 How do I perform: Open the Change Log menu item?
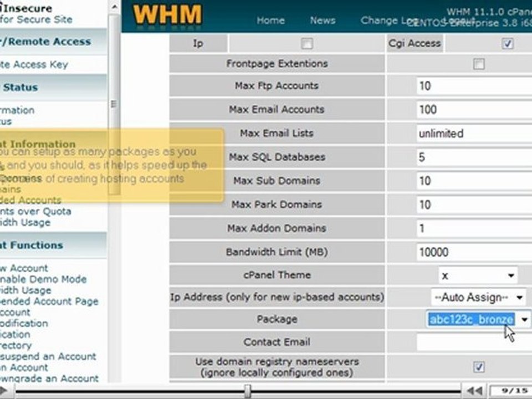pos(388,21)
